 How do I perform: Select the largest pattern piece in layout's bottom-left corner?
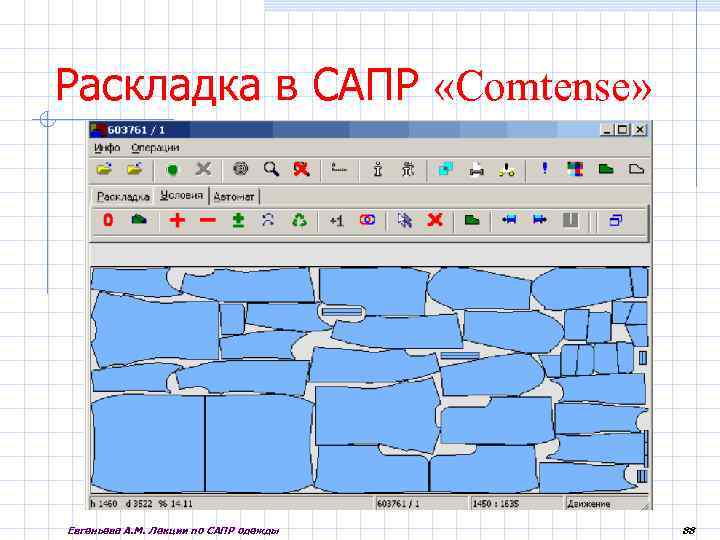click(148, 444)
